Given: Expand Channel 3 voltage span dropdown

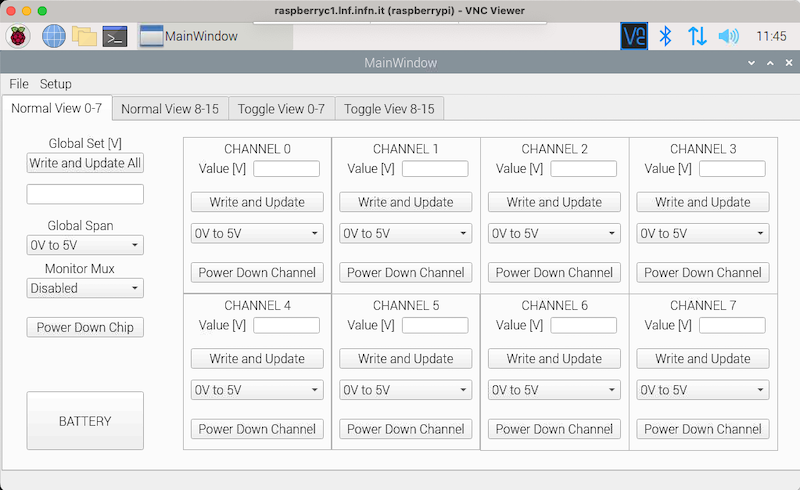Looking at the screenshot, I should [x=703, y=233].
